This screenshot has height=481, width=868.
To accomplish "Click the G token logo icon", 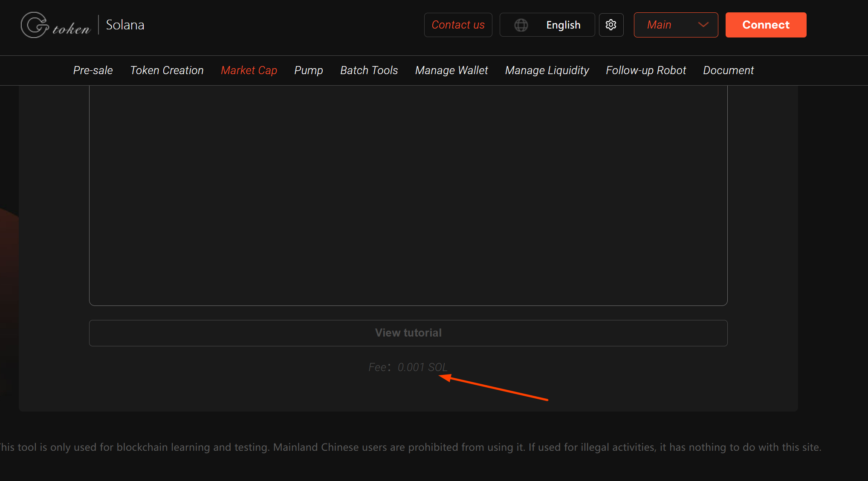I will (35, 25).
